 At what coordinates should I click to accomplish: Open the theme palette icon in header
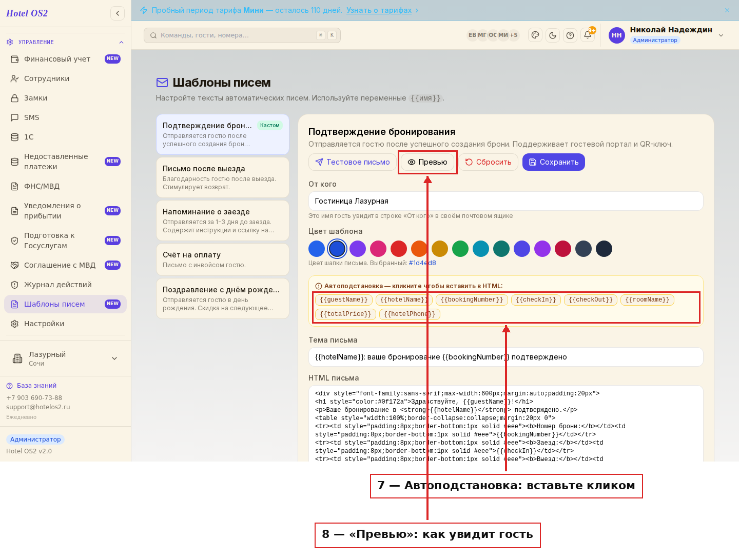pyautogui.click(x=535, y=35)
